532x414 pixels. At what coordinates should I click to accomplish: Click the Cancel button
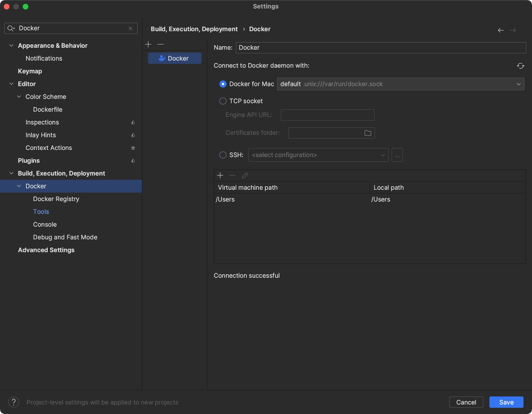[466, 402]
